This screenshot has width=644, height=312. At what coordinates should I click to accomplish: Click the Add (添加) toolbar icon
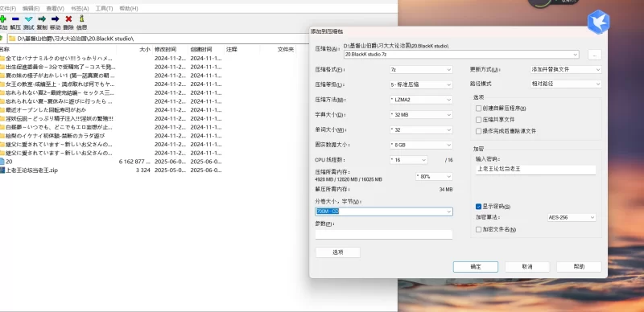[2, 18]
